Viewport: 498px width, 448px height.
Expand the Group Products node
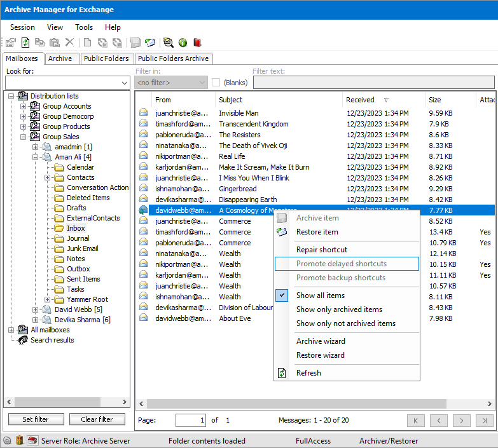(23, 126)
